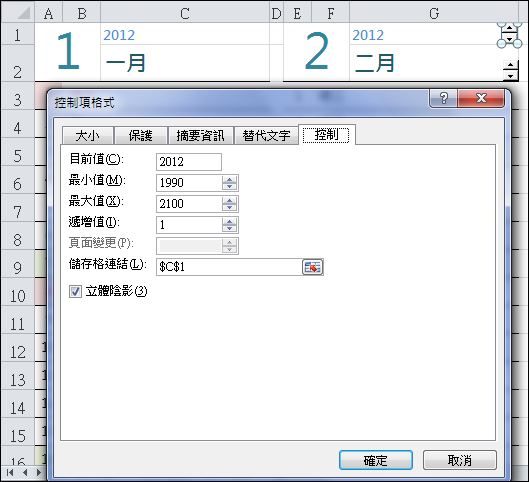
Task: Click the 最小值 input field showing 1990
Action: pyautogui.click(x=189, y=183)
